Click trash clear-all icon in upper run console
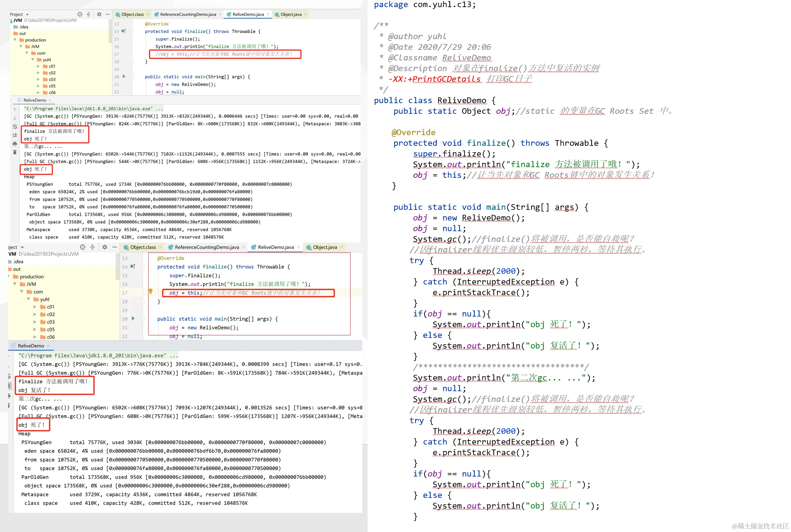The height and width of the screenshot is (532, 791). pyautogui.click(x=15, y=153)
